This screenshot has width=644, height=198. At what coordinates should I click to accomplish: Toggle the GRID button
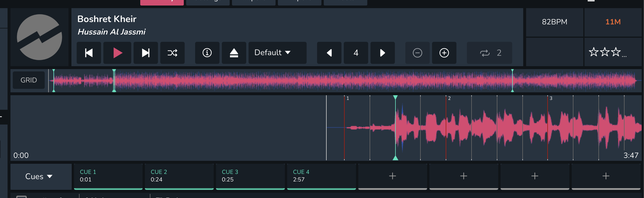[29, 80]
